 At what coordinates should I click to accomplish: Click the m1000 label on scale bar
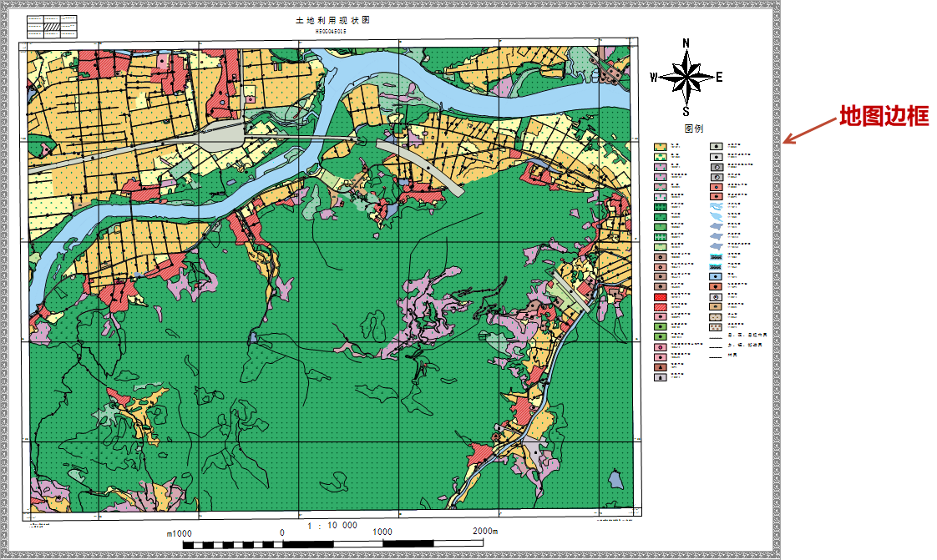tap(179, 533)
